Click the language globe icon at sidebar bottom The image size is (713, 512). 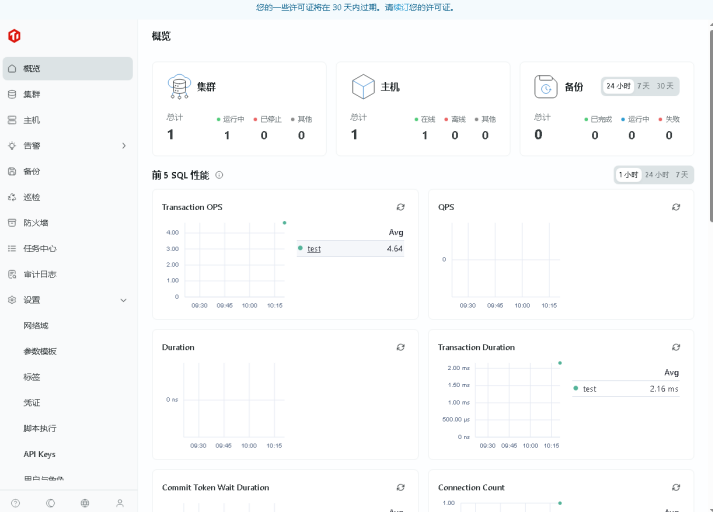click(x=85, y=503)
